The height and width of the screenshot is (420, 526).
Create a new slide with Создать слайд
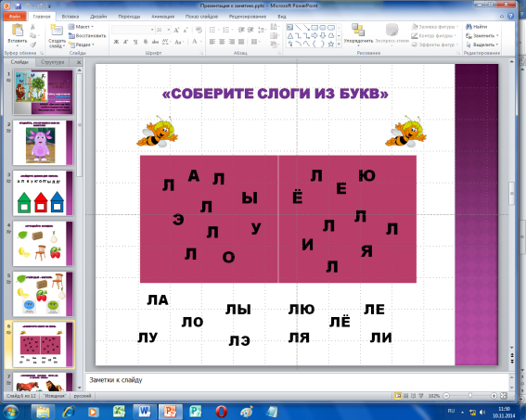pyautogui.click(x=57, y=35)
